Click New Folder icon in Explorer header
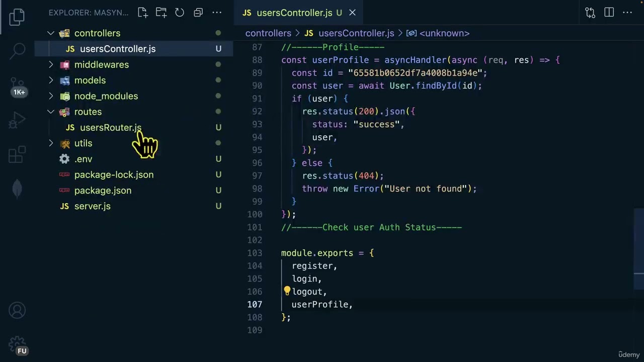Screen dimensions: 644x362 click(161, 13)
